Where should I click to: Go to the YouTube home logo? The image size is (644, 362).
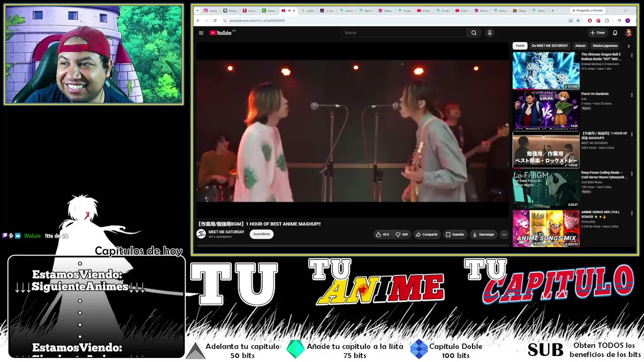(x=220, y=33)
